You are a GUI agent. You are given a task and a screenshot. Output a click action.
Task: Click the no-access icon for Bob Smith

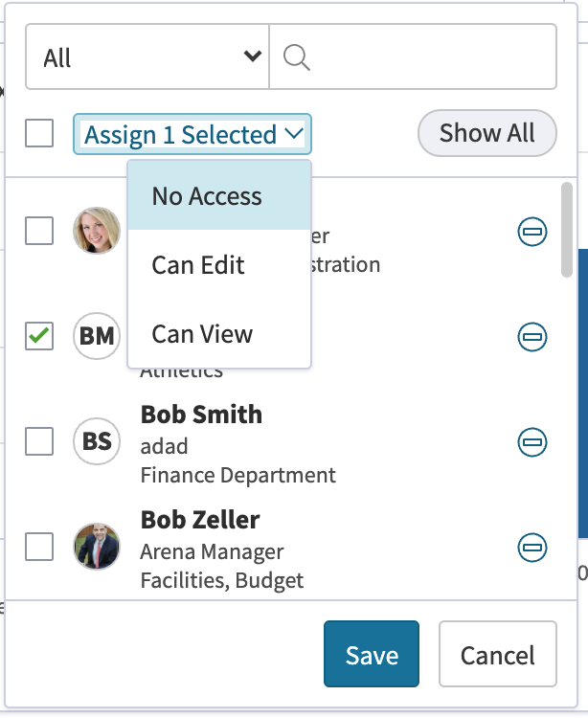[x=532, y=442]
